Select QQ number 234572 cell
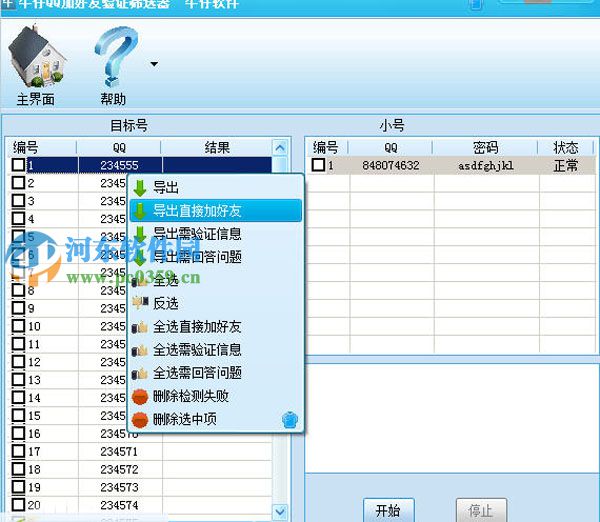Screen dimensions: 600x522 point(120,469)
